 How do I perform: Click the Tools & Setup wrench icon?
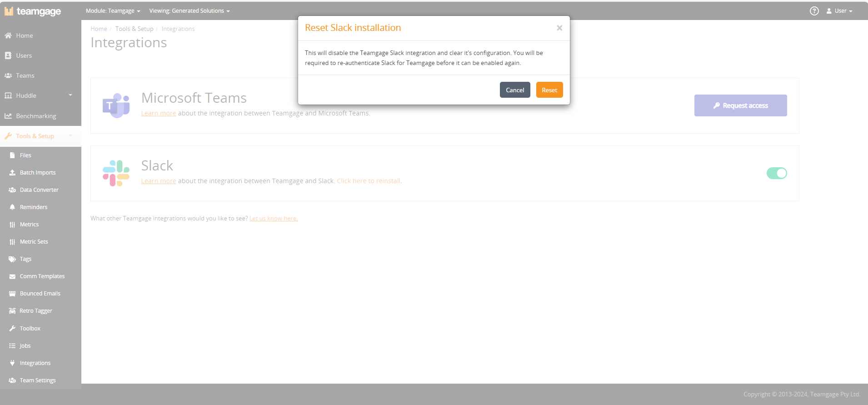8,136
